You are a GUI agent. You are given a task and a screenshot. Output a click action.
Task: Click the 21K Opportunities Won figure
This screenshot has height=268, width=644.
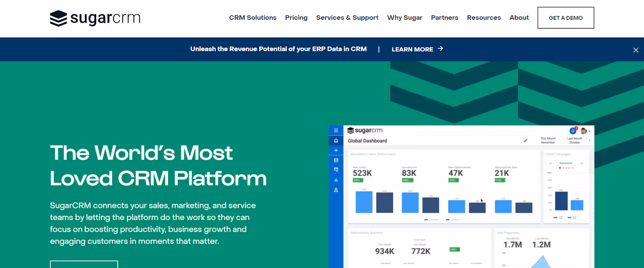[x=502, y=173]
